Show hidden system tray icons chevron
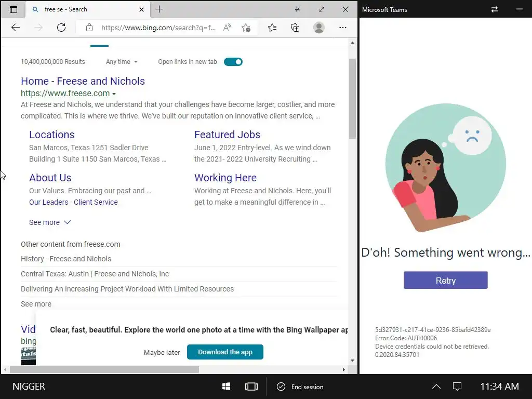Viewport: 532px width, 399px height. 436,387
